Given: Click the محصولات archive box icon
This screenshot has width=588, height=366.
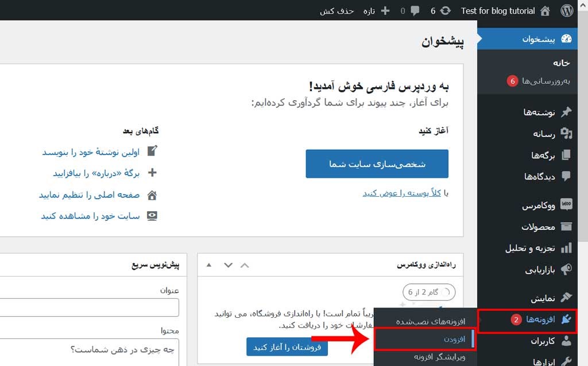Looking at the screenshot, I should pyautogui.click(x=566, y=226).
